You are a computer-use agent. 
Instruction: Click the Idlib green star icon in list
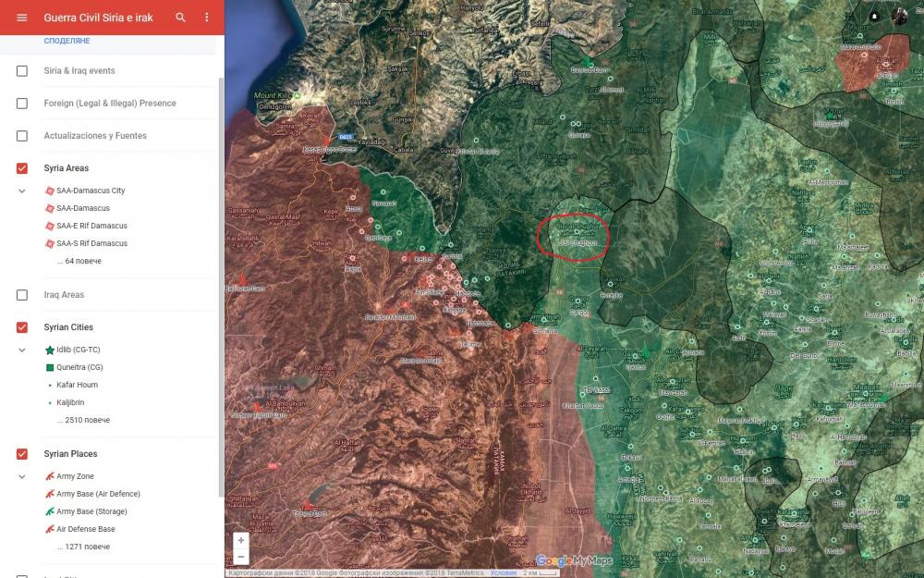point(50,350)
